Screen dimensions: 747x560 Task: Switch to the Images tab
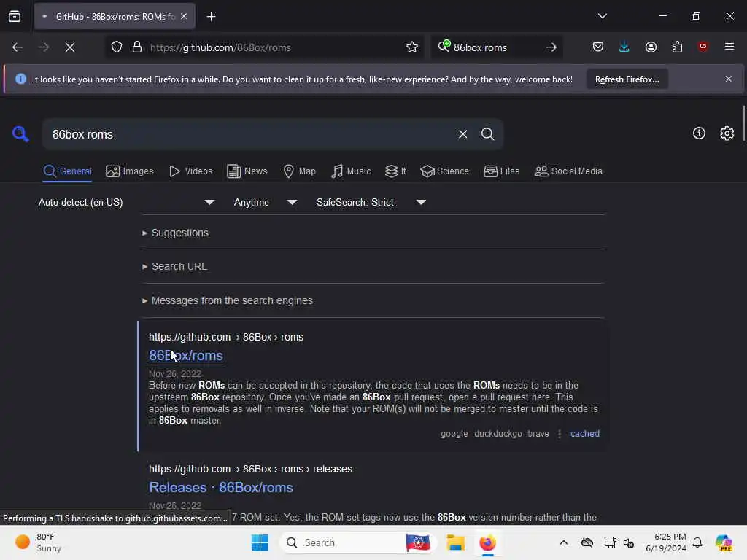[130, 171]
